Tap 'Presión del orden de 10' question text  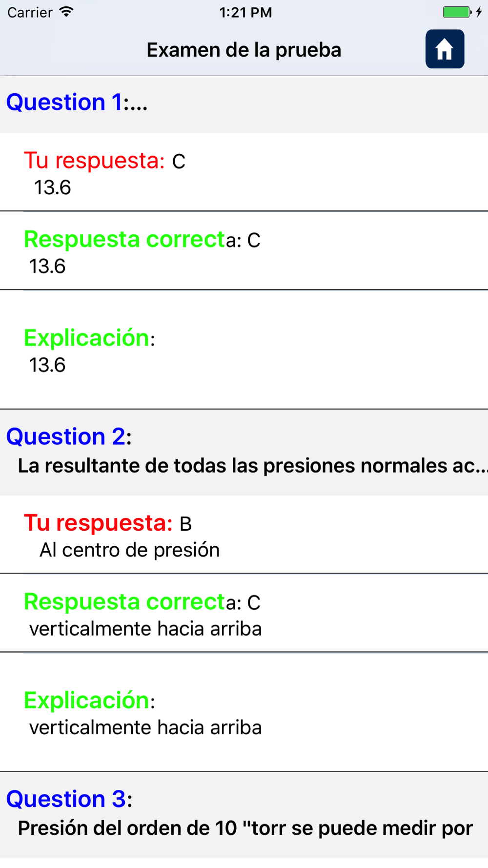tap(245, 828)
